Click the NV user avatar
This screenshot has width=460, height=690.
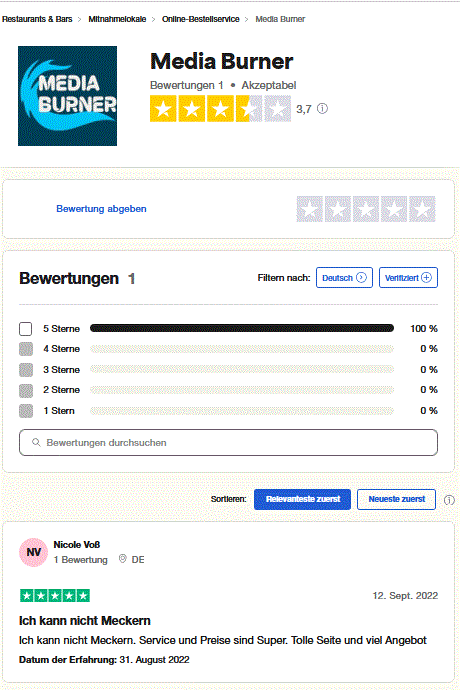click(33, 552)
